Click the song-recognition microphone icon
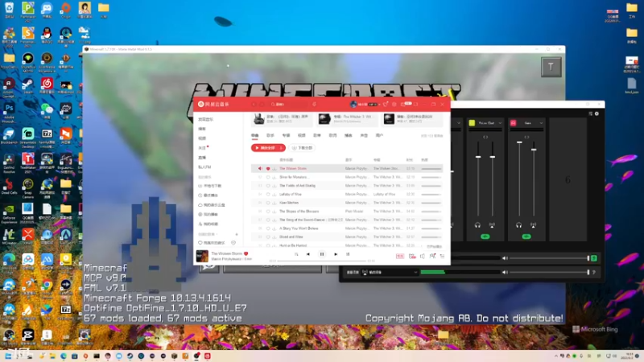The height and width of the screenshot is (362, 644). pyautogui.click(x=314, y=105)
